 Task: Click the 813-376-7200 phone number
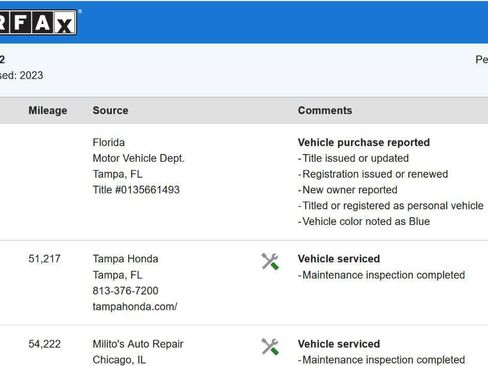[x=125, y=291]
